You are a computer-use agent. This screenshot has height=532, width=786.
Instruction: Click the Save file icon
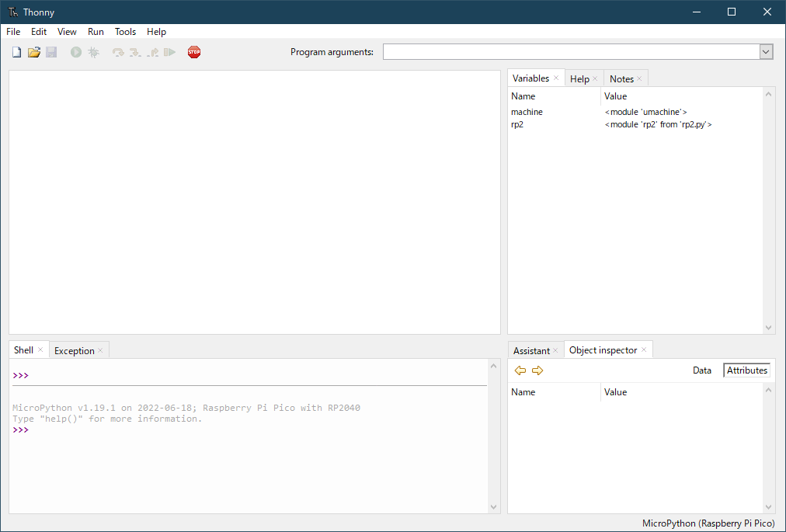click(x=51, y=52)
